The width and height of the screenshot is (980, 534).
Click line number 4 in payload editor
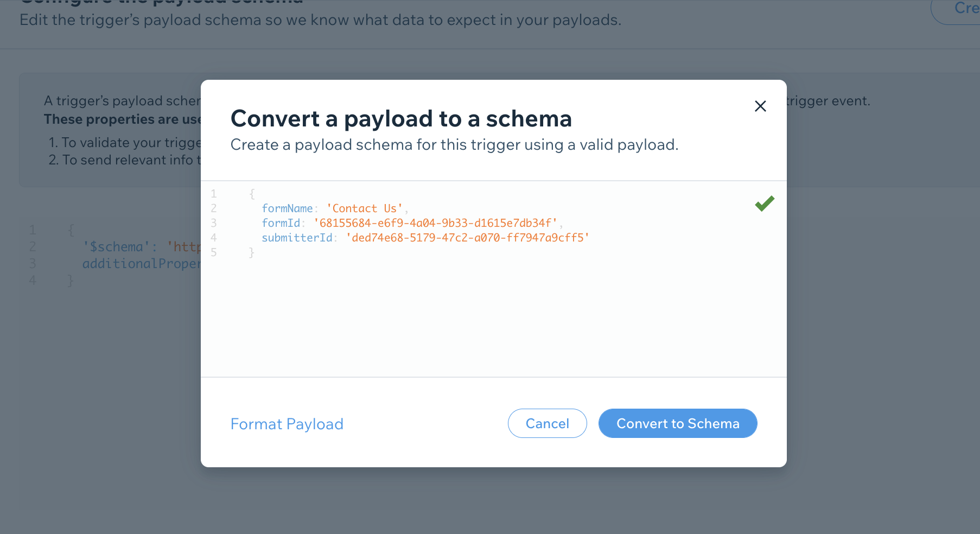(x=214, y=238)
